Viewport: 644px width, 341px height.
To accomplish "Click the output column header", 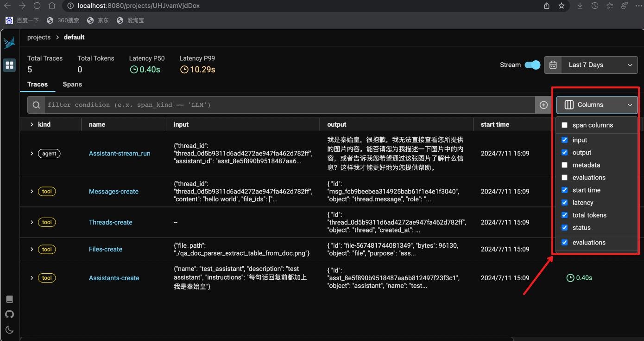I will pyautogui.click(x=337, y=124).
